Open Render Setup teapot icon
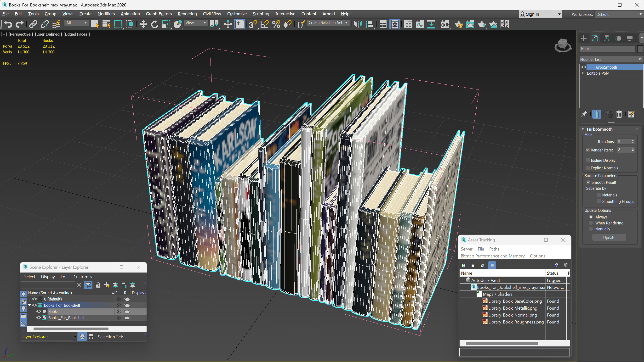 tap(458, 24)
